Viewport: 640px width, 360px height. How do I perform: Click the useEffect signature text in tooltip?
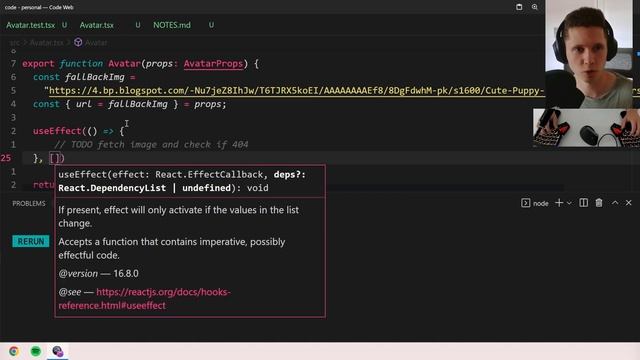click(x=182, y=181)
